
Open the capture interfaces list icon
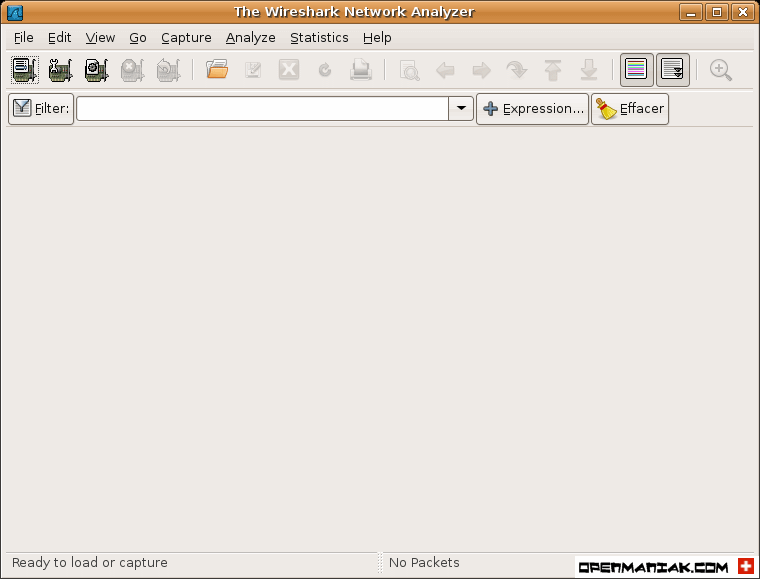(25, 70)
